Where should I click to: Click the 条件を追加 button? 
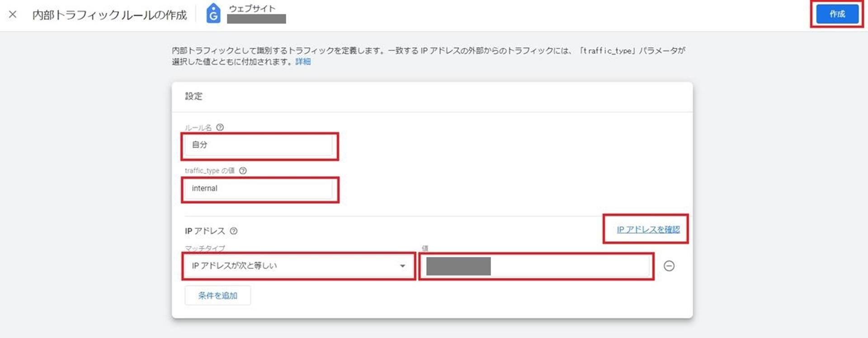point(217,295)
